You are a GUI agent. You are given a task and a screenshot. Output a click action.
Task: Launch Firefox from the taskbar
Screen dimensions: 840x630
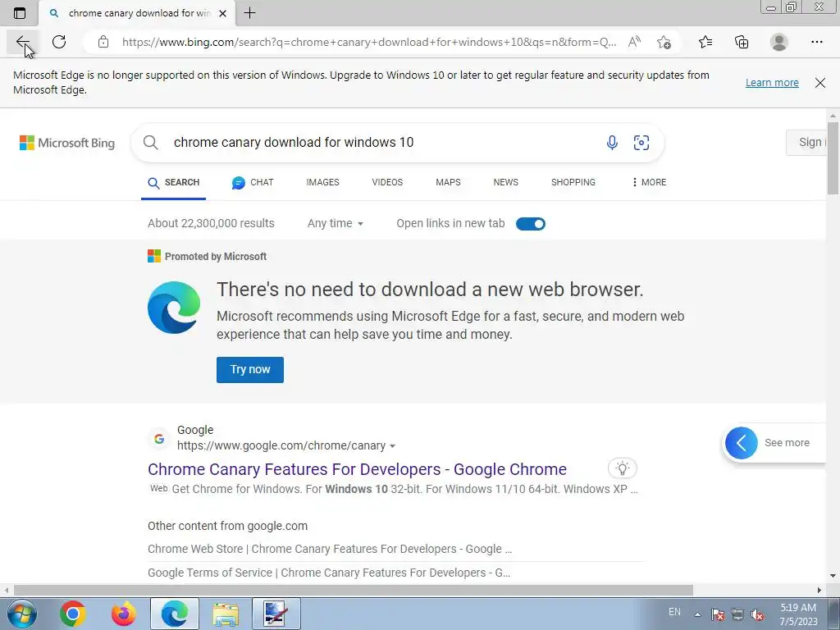(123, 614)
